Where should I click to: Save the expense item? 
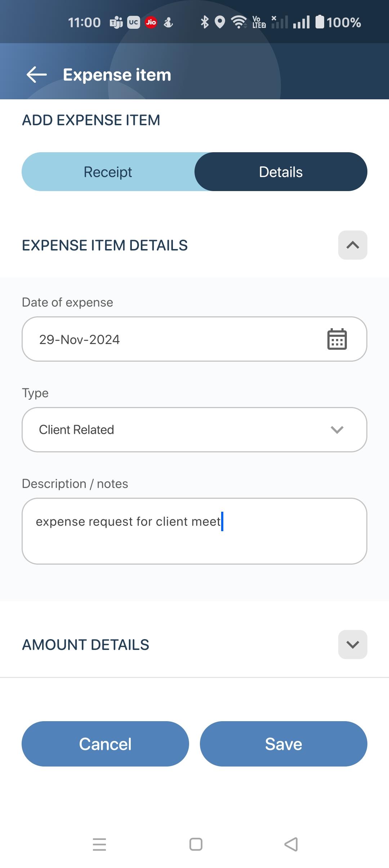pyautogui.click(x=283, y=744)
